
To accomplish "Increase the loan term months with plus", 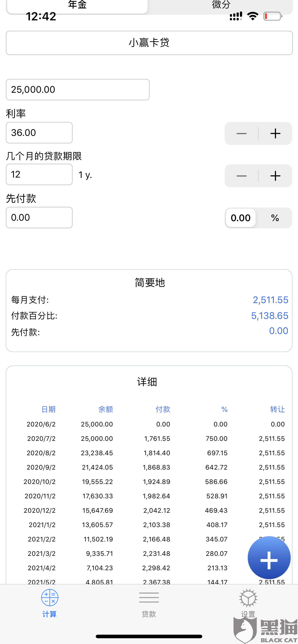I will point(275,176).
